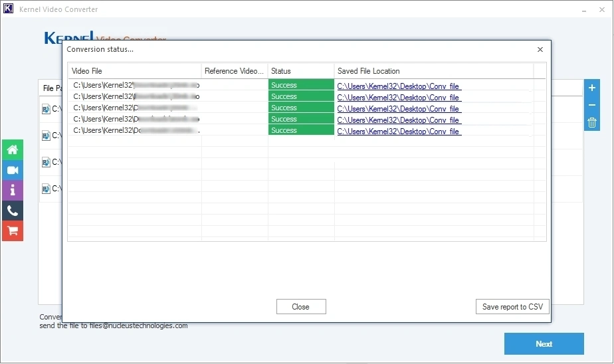Click the phone contact sidebar icon
The height and width of the screenshot is (364, 614).
pos(13,211)
